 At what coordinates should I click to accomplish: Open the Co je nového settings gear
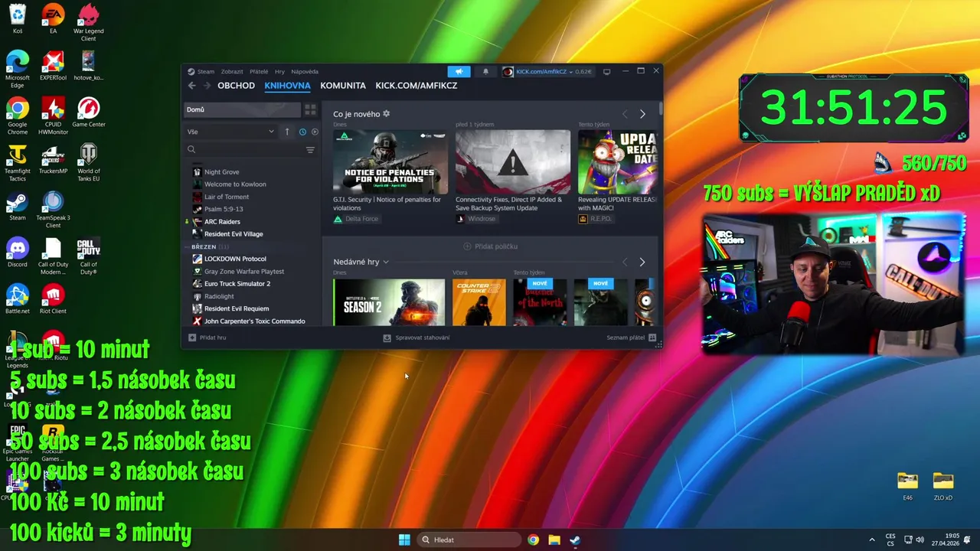pyautogui.click(x=387, y=114)
